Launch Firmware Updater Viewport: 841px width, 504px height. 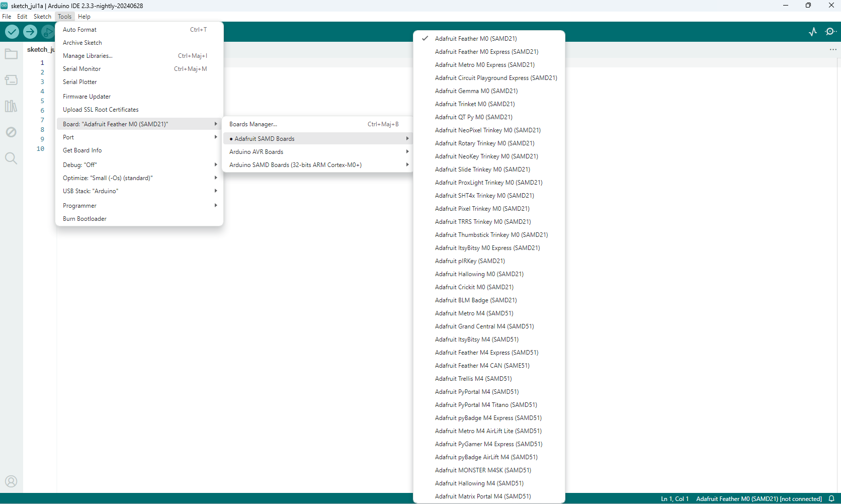[139, 97]
